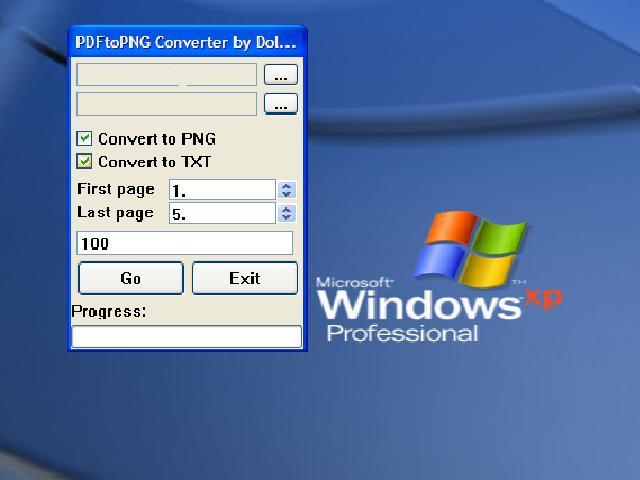Decrease First page using the down arrow
The image size is (640, 480).
tap(287, 194)
